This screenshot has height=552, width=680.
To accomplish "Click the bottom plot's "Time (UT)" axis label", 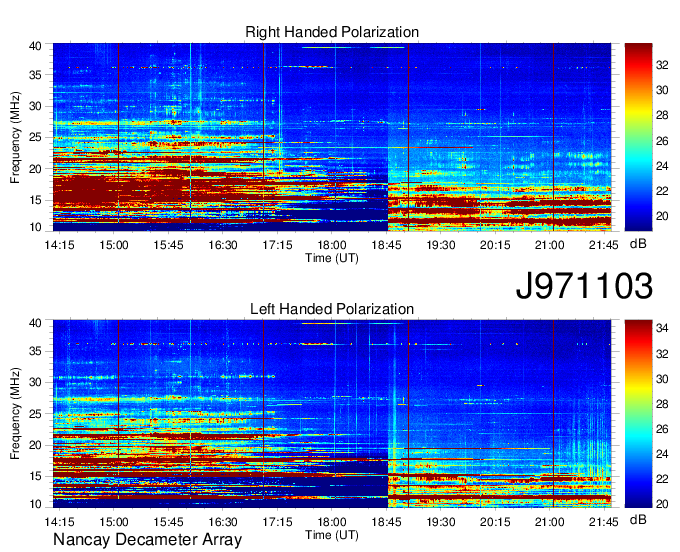I will pyautogui.click(x=332, y=535).
